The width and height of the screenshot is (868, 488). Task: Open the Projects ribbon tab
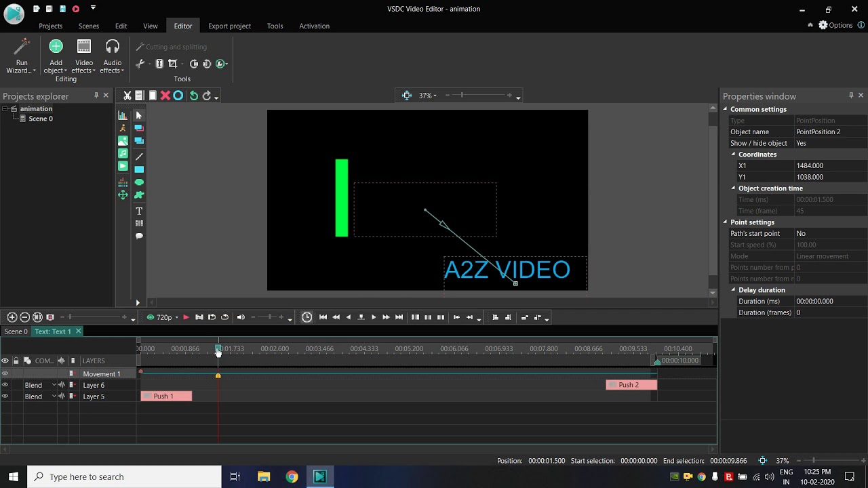click(50, 26)
